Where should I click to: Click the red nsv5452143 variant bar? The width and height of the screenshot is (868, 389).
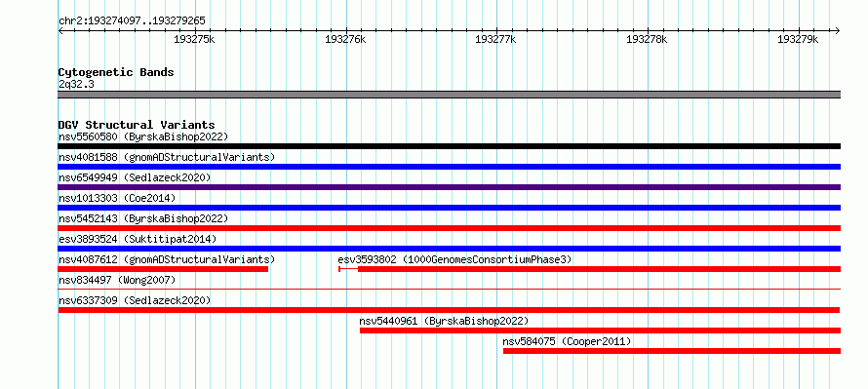coord(449,228)
